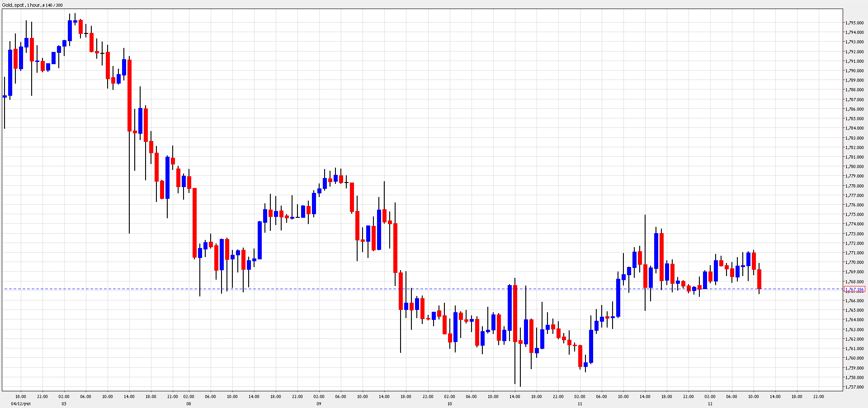Select the 1,795.000 price axis label
868x408 pixels.
coord(854,23)
